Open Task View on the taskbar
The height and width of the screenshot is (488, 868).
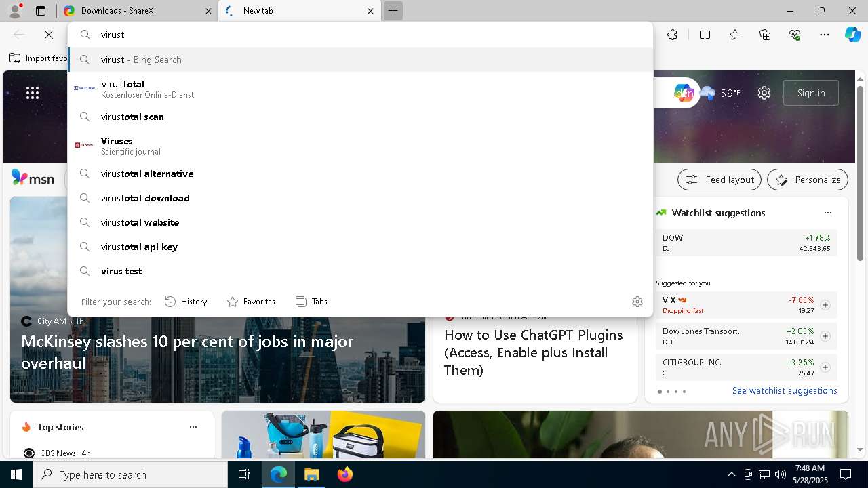coord(244,474)
